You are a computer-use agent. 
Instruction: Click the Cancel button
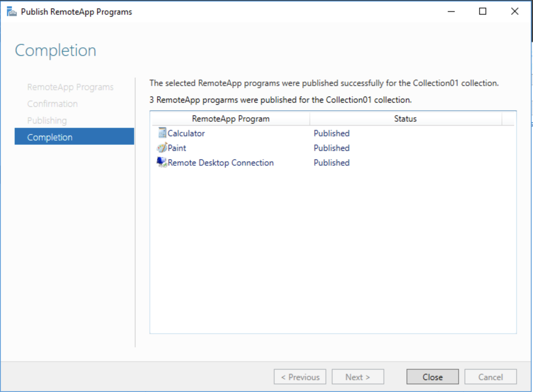490,377
